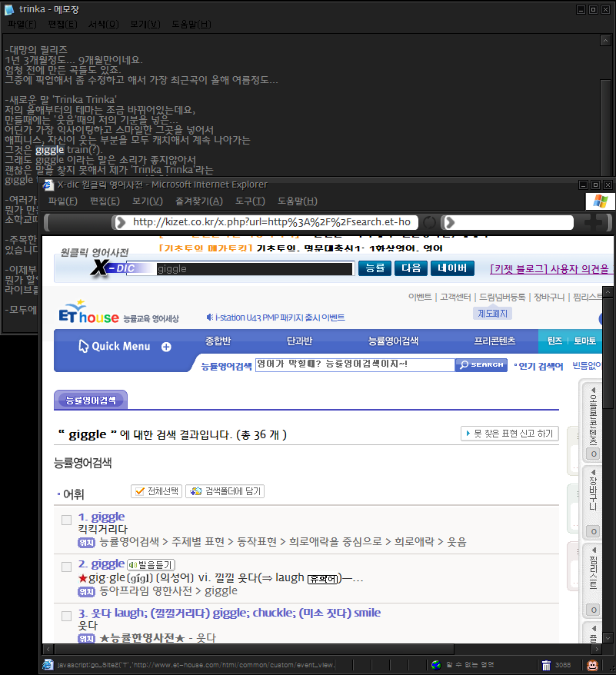Click the speaker icon beside the i-station event link
The image size is (616, 675).
210,318
